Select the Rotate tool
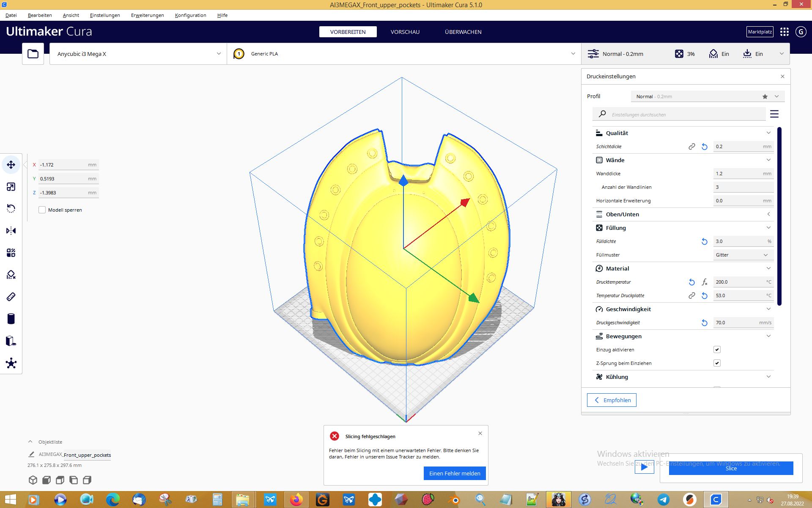The height and width of the screenshot is (508, 812). (11, 209)
